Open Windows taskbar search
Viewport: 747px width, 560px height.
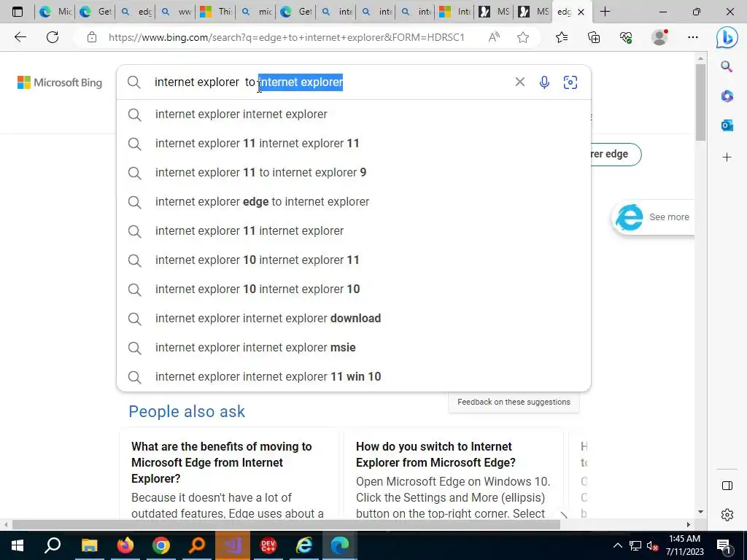point(53,545)
